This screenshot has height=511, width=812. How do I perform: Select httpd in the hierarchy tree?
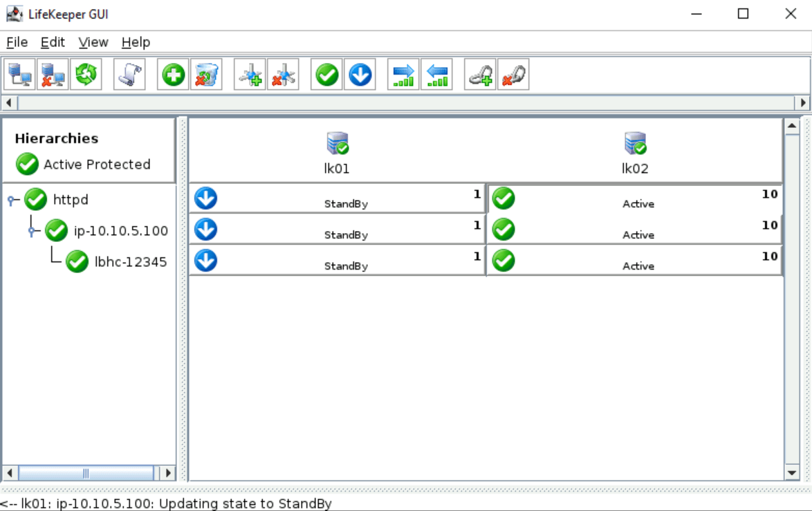point(71,200)
